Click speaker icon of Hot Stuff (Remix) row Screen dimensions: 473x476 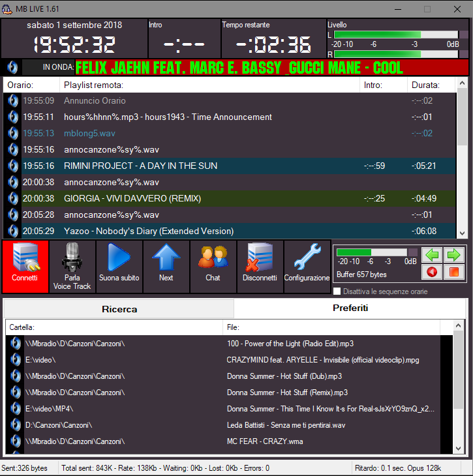point(16,393)
